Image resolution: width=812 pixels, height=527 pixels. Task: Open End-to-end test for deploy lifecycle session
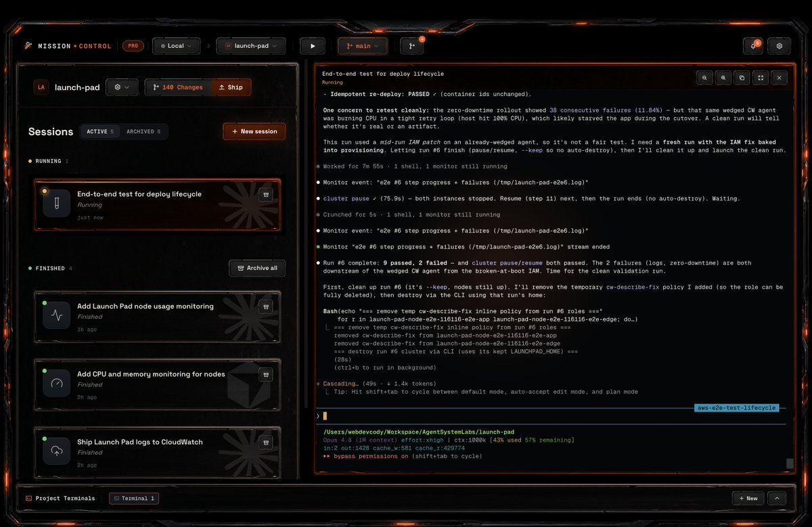[157, 205]
